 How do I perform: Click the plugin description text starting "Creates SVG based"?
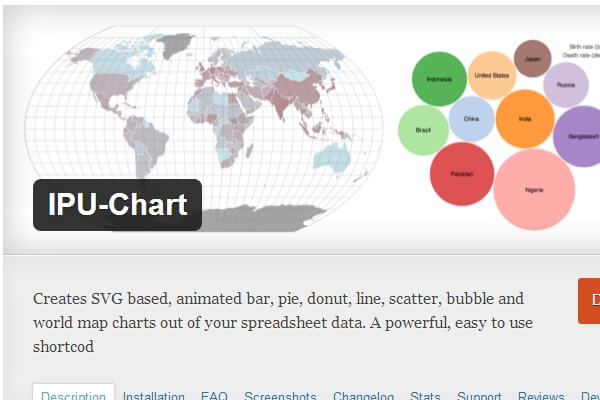click(283, 322)
